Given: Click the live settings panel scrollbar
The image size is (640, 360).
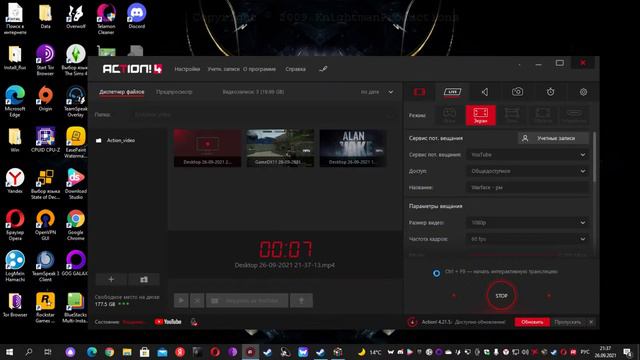Looking at the screenshot, I should [x=594, y=157].
